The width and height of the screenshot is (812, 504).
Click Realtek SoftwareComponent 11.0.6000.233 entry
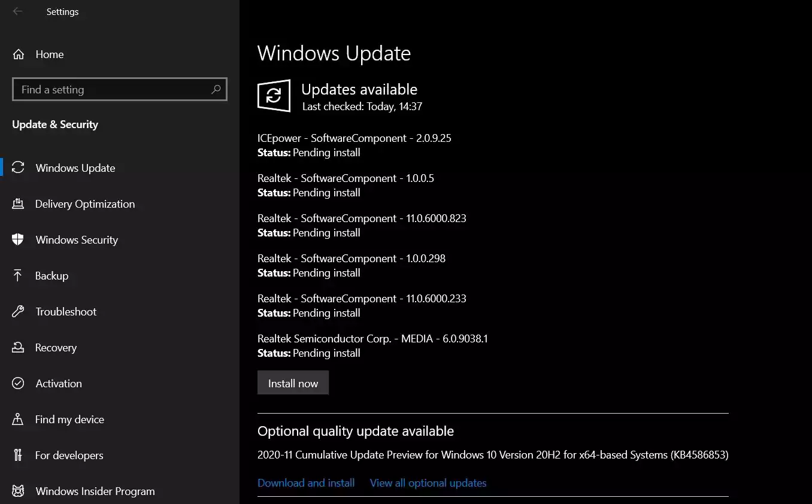pos(362,298)
